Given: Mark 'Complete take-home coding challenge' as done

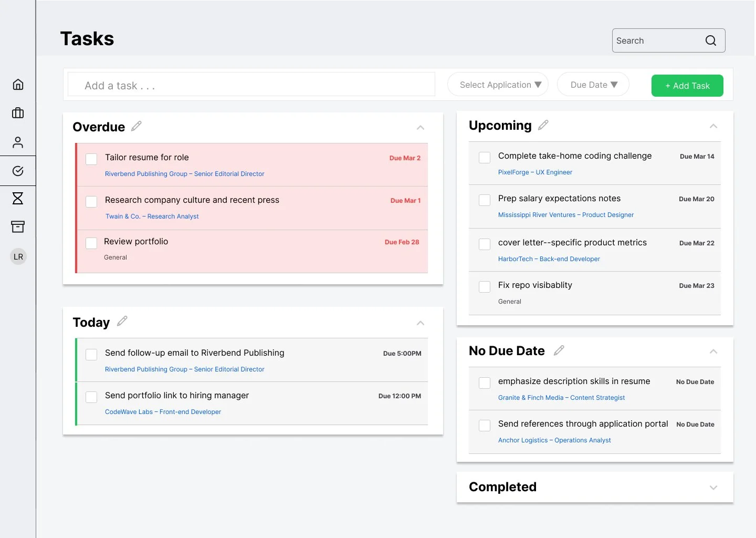Looking at the screenshot, I should [484, 157].
